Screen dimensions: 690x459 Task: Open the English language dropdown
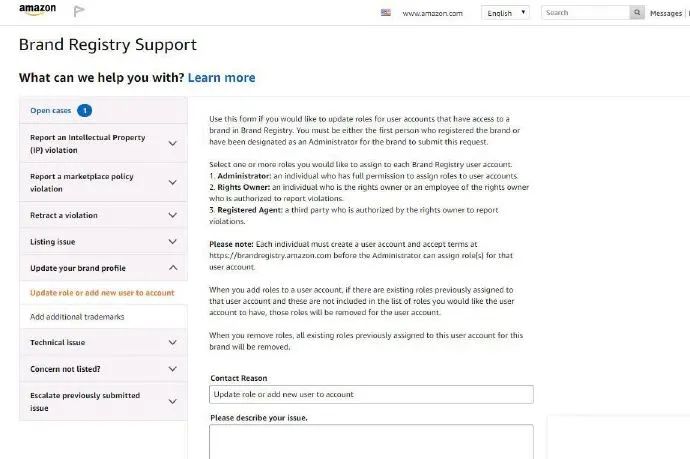coord(505,13)
